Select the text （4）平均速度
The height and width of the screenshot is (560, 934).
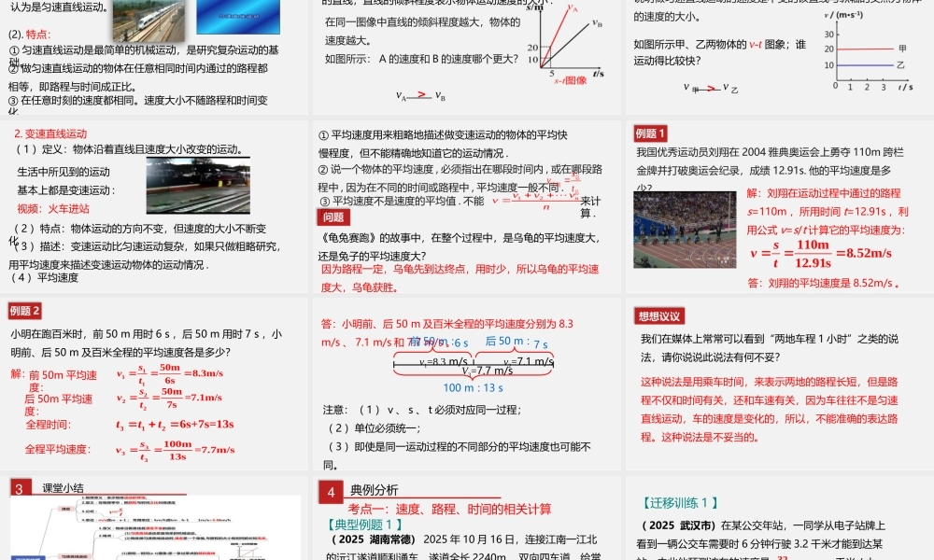coord(45,277)
